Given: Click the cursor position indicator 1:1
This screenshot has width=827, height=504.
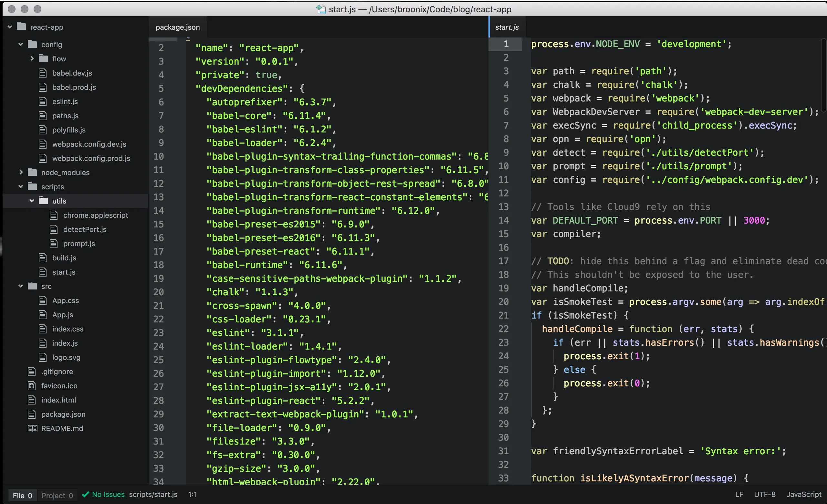Looking at the screenshot, I should 192,494.
